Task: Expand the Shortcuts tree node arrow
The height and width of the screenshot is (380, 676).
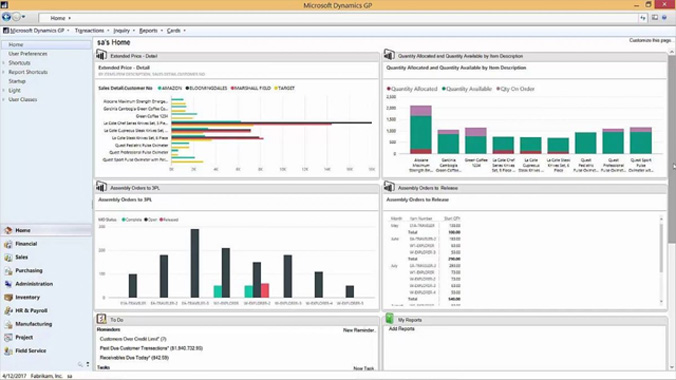Action: (3, 63)
